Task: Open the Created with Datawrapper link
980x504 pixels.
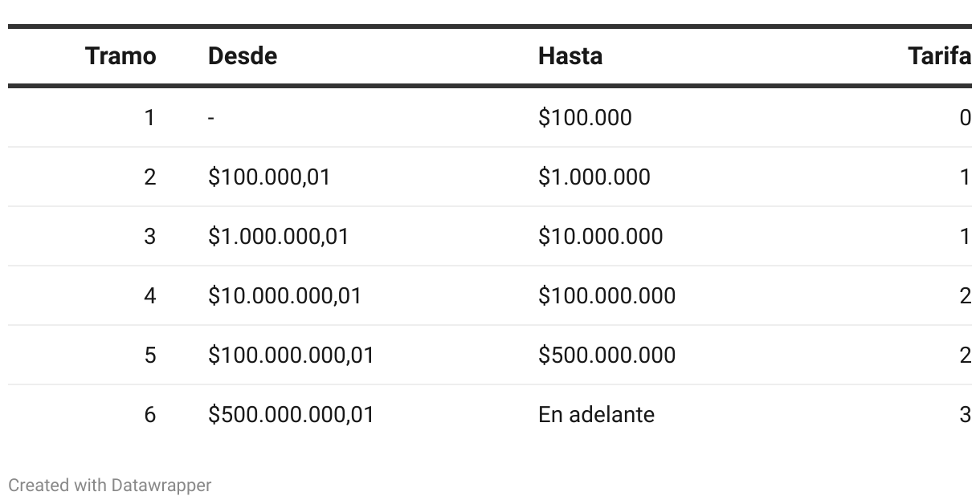Action: (110, 486)
